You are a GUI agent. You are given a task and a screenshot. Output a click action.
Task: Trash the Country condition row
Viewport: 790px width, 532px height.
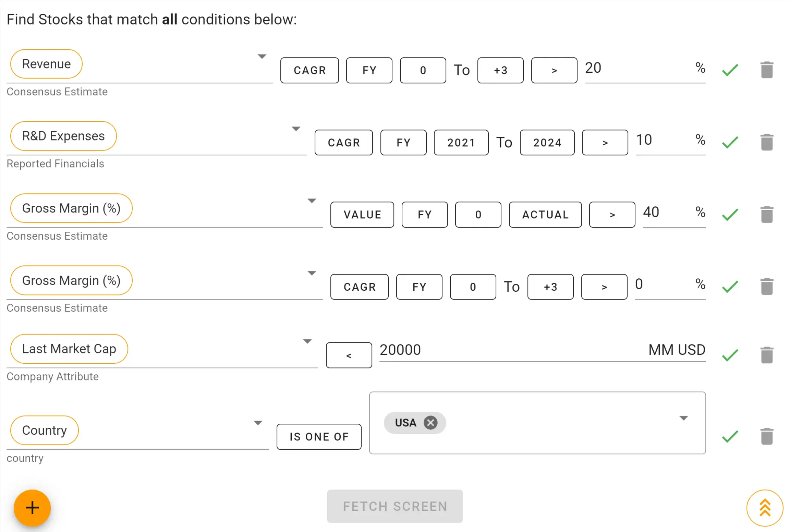767,436
